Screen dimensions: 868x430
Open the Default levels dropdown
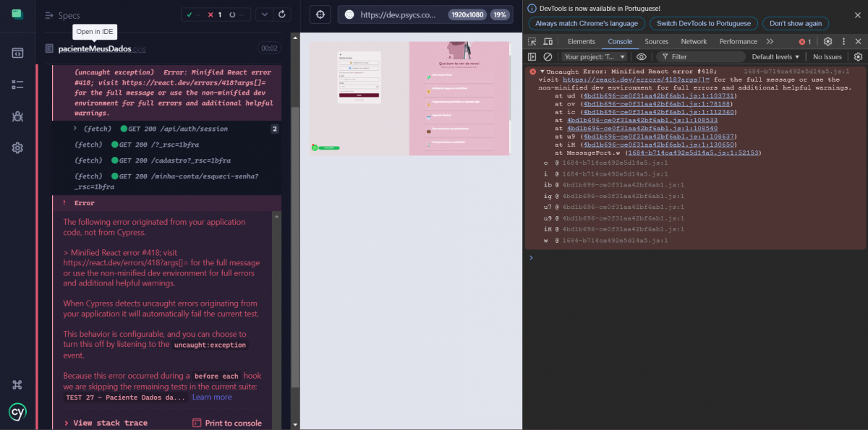click(x=775, y=56)
